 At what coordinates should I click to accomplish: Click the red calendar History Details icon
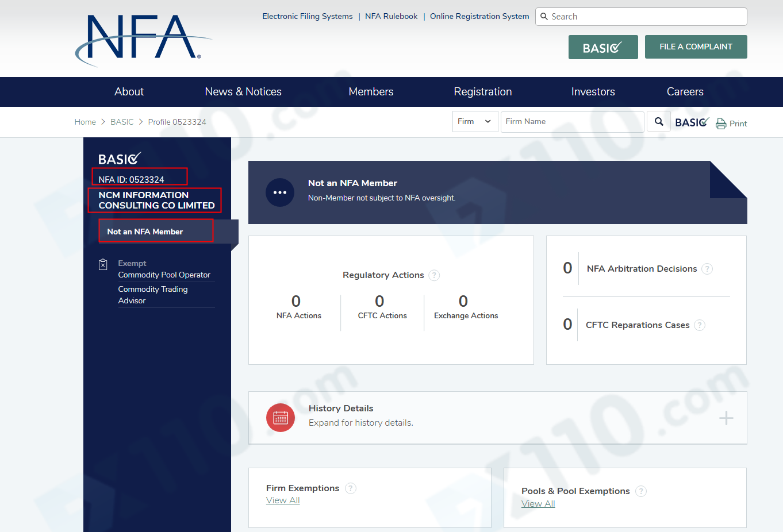pyautogui.click(x=281, y=418)
